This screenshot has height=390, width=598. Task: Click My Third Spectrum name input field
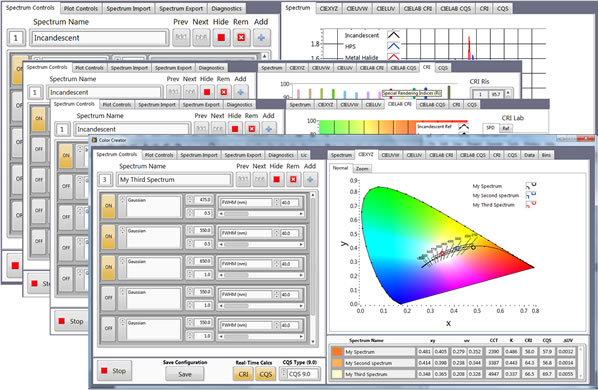pyautogui.click(x=174, y=180)
